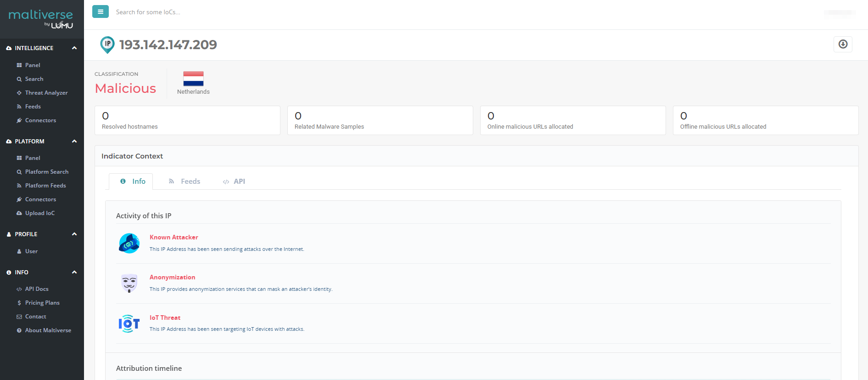868x380 pixels.
Task: Click the IP address 193.142.147.209 title
Action: (168, 45)
